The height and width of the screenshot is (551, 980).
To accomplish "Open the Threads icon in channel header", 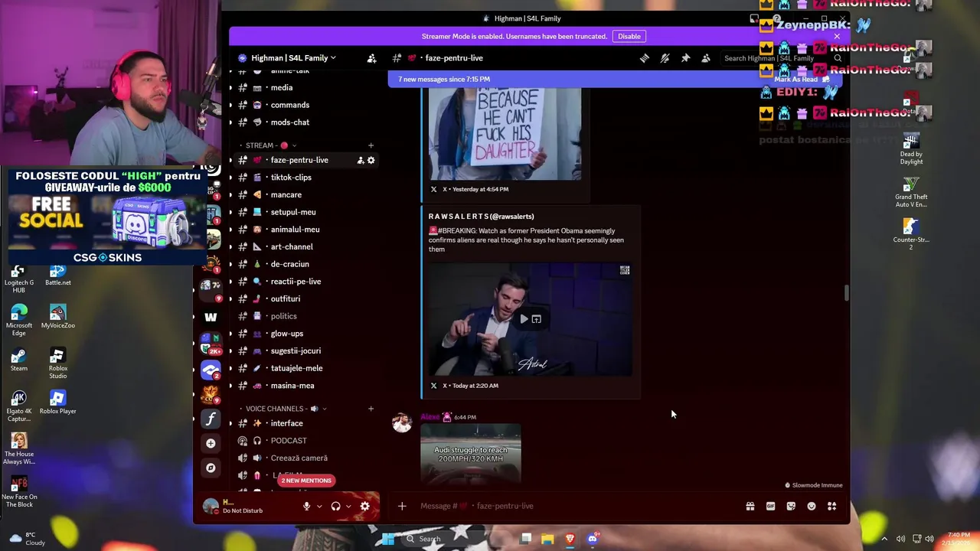I will pyautogui.click(x=644, y=58).
